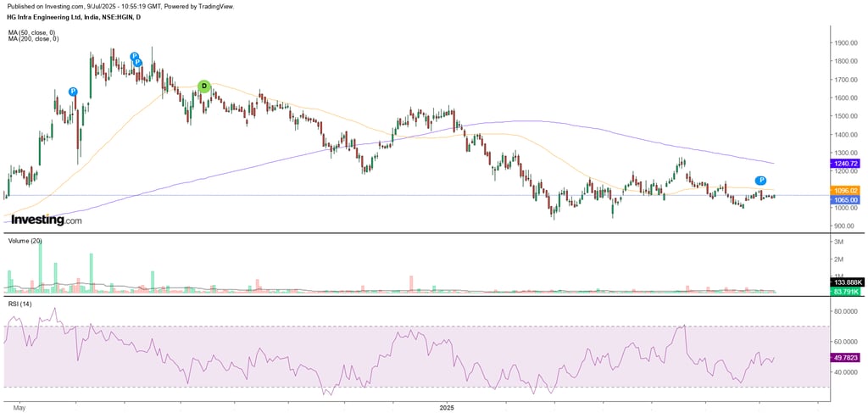This screenshot has width=868, height=413.
Task: Click the 3M volume axis label
Action: click(839, 243)
